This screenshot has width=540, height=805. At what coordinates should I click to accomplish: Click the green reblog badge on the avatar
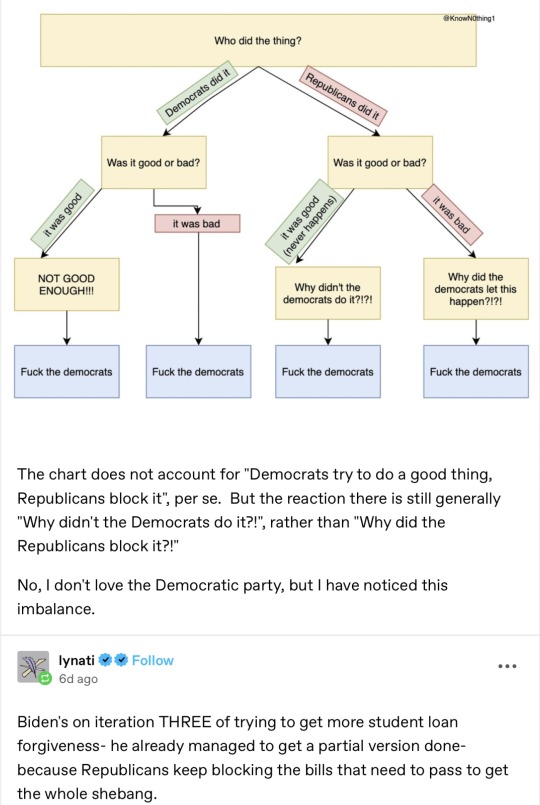click(x=46, y=679)
